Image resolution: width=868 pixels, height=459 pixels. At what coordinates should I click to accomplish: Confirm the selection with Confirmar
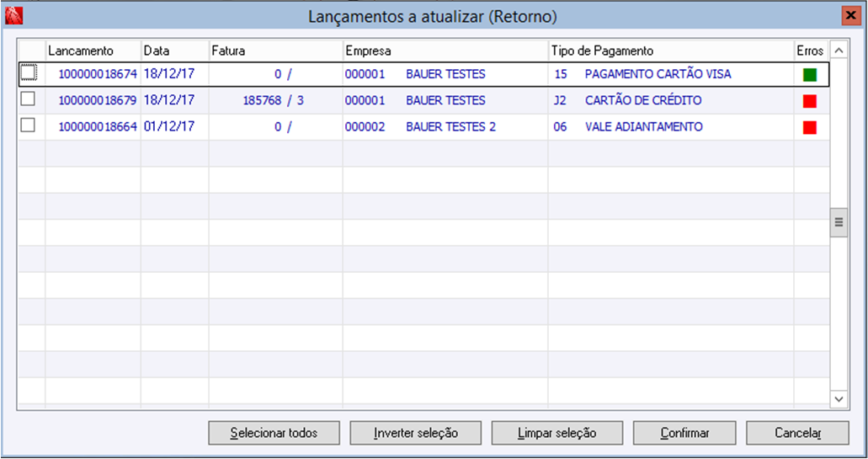pos(684,433)
